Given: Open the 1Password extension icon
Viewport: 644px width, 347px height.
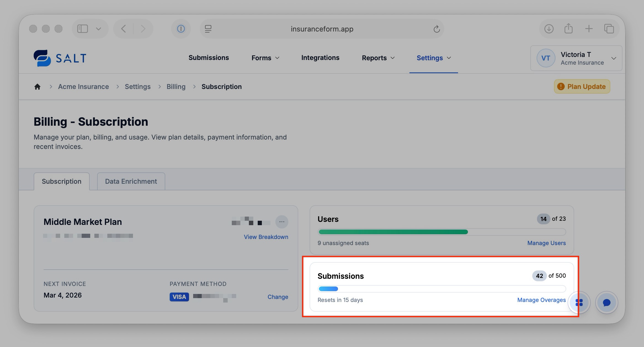Looking at the screenshot, I should click(x=181, y=29).
